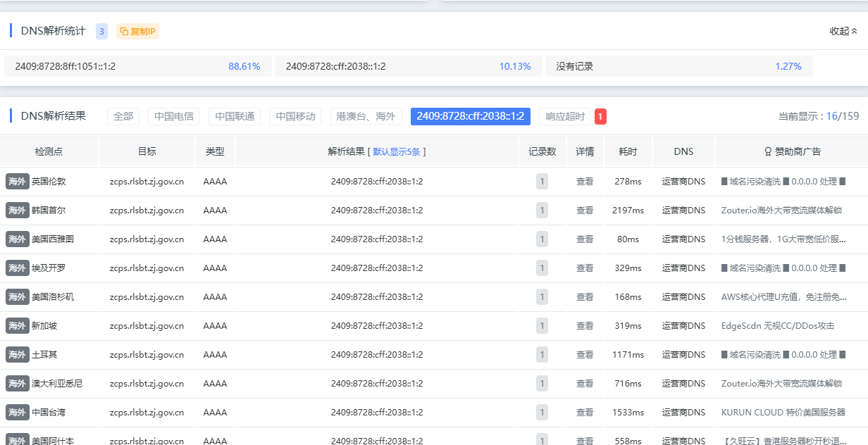Click the 海外 tag on 中国台湾 row
Image resolution: width=868 pixels, height=445 pixels.
(x=18, y=413)
